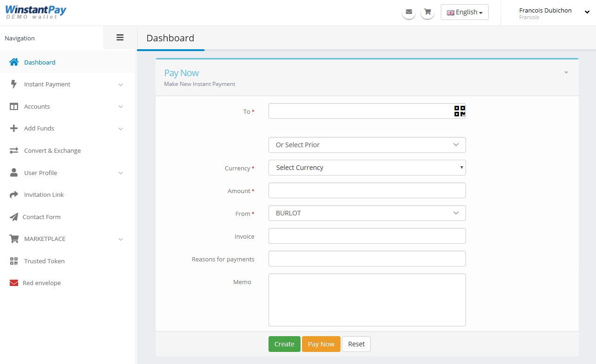Open Invitation Link page
The image size is (596, 364).
67,195
